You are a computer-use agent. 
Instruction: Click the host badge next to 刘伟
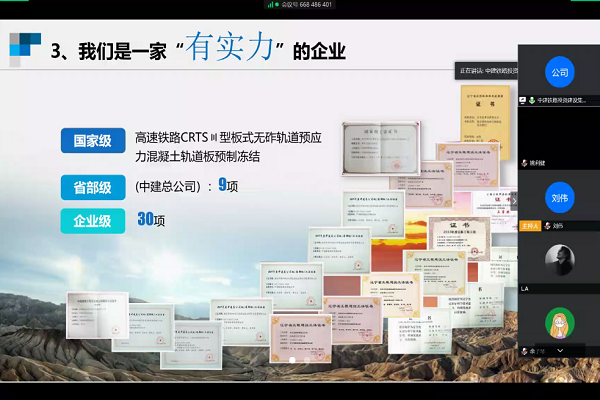(531, 225)
